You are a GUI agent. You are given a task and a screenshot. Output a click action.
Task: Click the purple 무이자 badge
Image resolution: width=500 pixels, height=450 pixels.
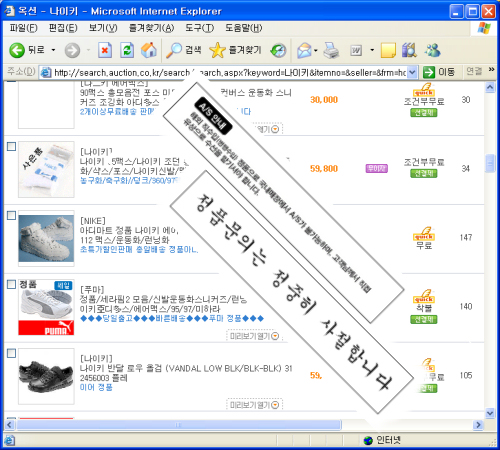pos(377,169)
